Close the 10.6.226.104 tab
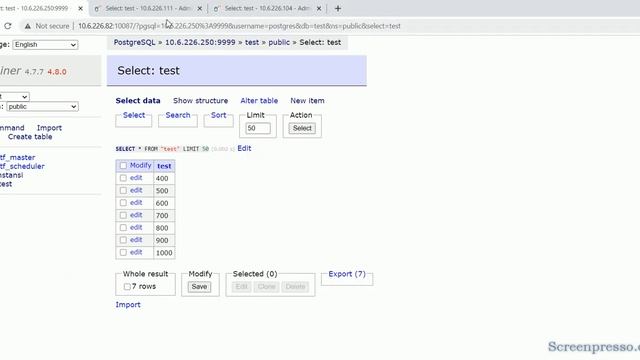This screenshot has height=360, width=640. tap(319, 8)
